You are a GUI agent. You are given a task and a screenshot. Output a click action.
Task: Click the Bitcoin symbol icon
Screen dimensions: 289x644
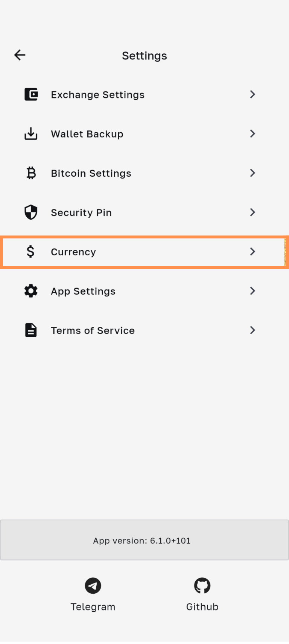[31, 173]
